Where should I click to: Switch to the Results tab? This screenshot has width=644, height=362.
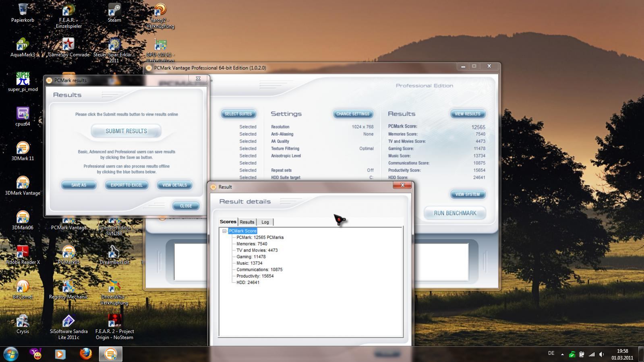click(247, 222)
